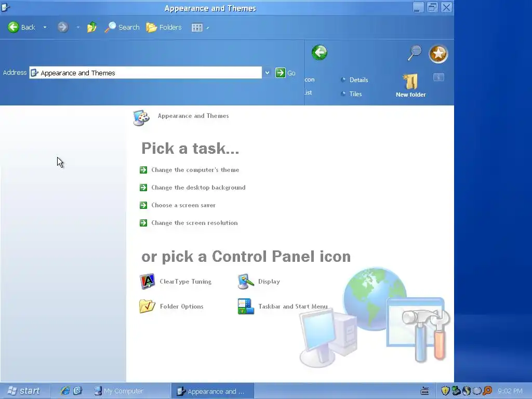
Task: Open the Folder Options icon
Action: coord(147,306)
